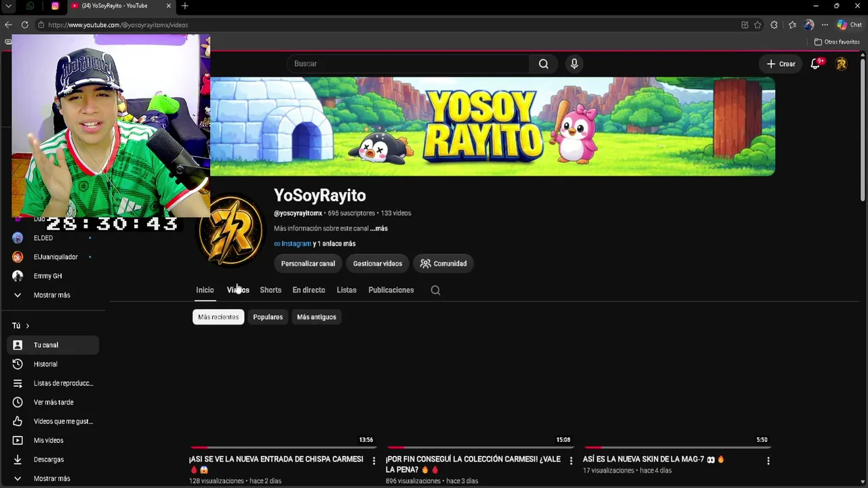
Task: Click the YoSoyRayito channel profile picture
Action: click(x=231, y=232)
